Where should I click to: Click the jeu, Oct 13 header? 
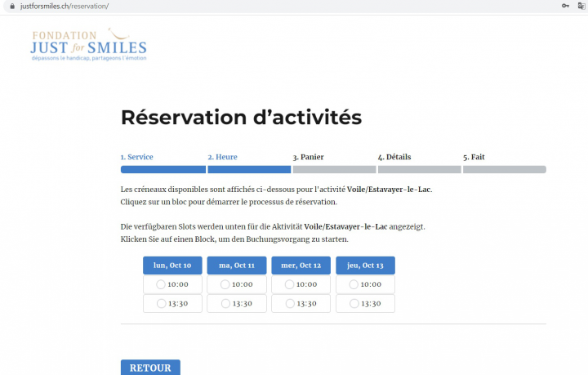click(365, 266)
